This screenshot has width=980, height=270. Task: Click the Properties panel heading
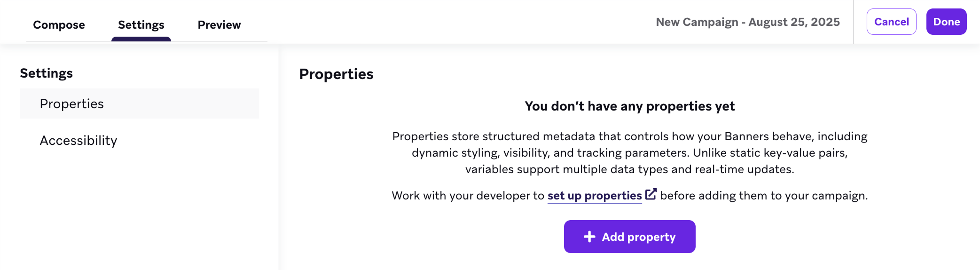pyautogui.click(x=336, y=74)
